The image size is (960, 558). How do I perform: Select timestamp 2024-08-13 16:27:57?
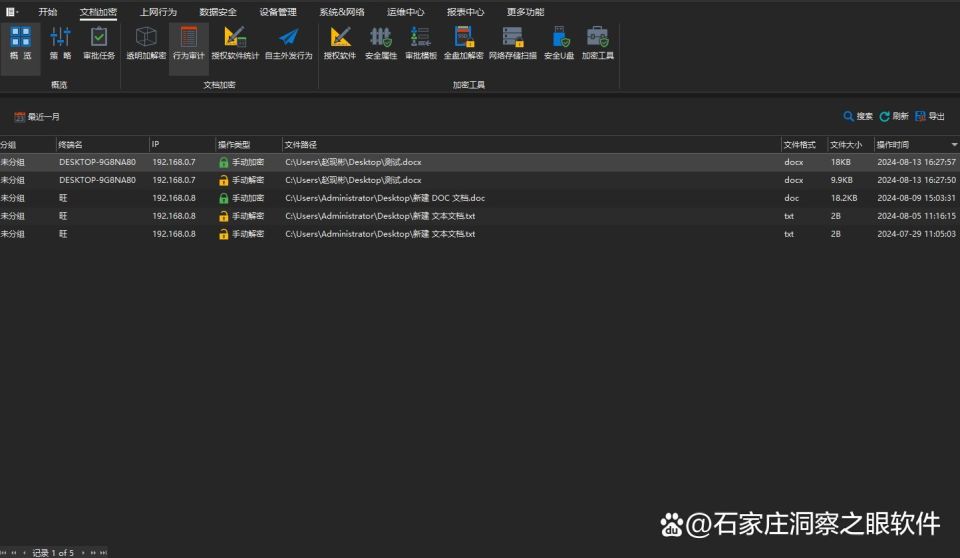pyautogui.click(x=916, y=162)
